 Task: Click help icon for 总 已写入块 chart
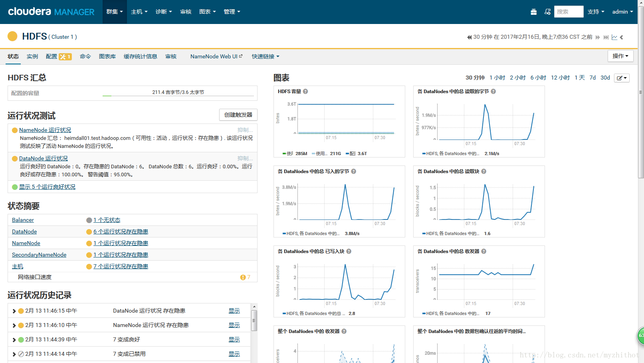[349, 251]
